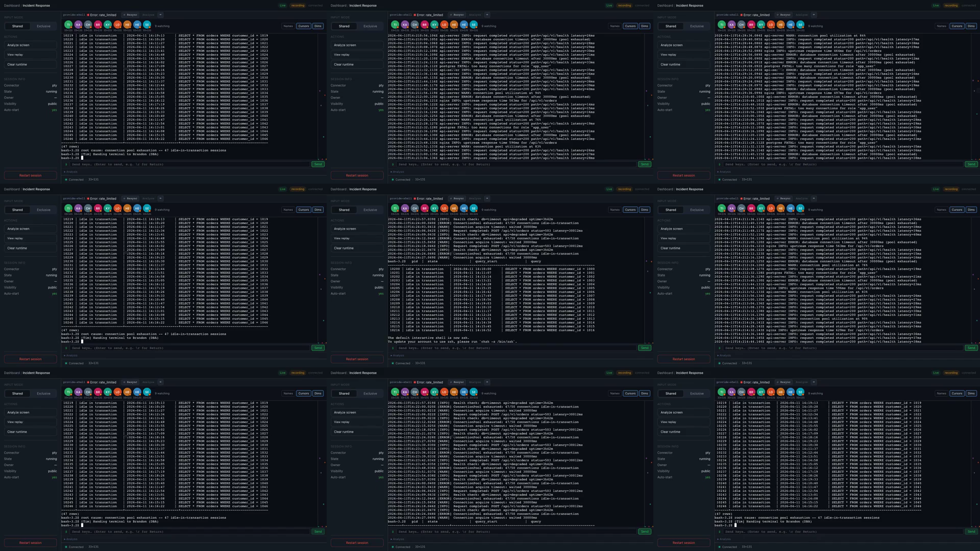Expand Analysis section in middle-left panel
This screenshot has width=980, height=551.
[71, 356]
